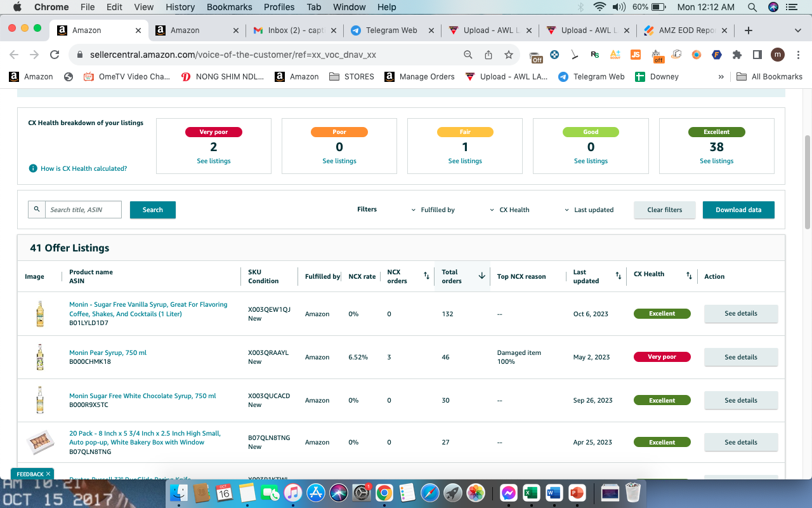Open the All Bookmarks folder
This screenshot has width=812, height=508.
pos(769,76)
